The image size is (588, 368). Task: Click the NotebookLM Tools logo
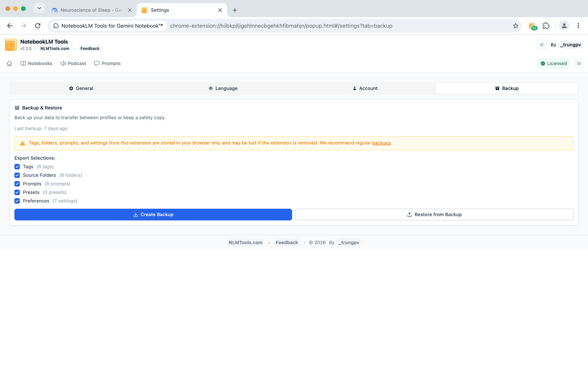[11, 45]
